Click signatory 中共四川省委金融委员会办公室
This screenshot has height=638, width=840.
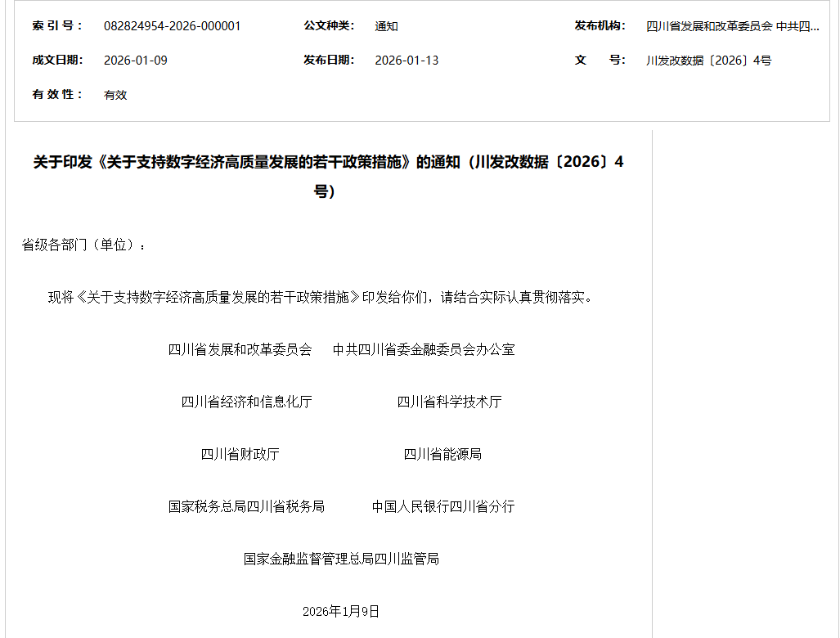tap(423, 349)
